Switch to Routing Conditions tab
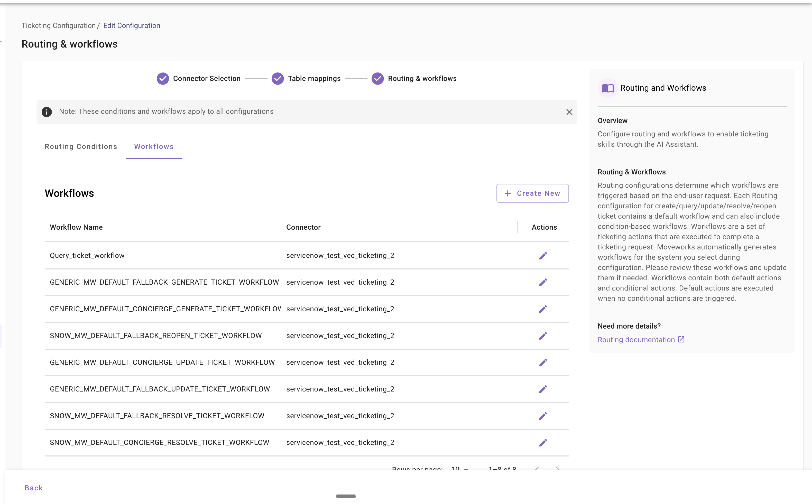Viewport: 812px width, 504px height. click(x=81, y=147)
